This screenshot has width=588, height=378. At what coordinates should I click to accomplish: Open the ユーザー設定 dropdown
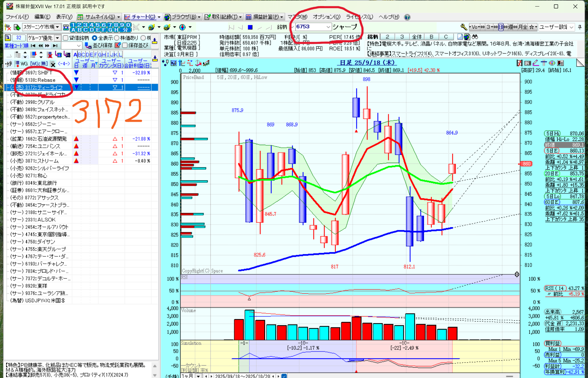tap(571, 27)
